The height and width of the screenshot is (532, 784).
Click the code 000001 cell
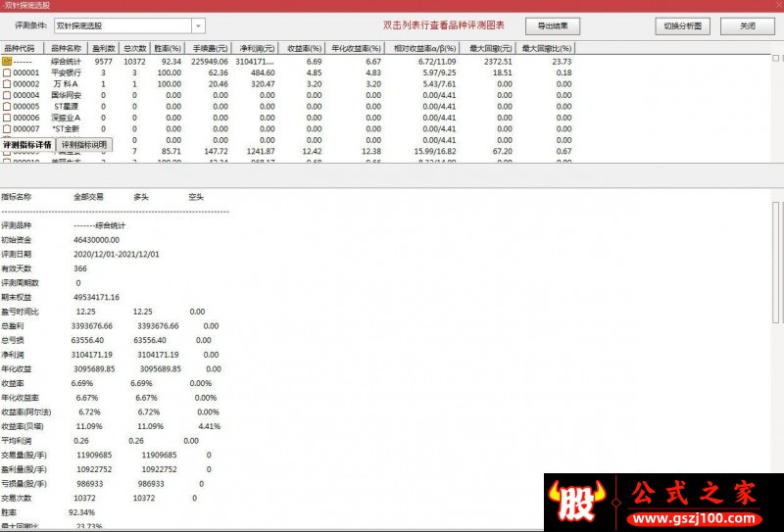coord(26,73)
